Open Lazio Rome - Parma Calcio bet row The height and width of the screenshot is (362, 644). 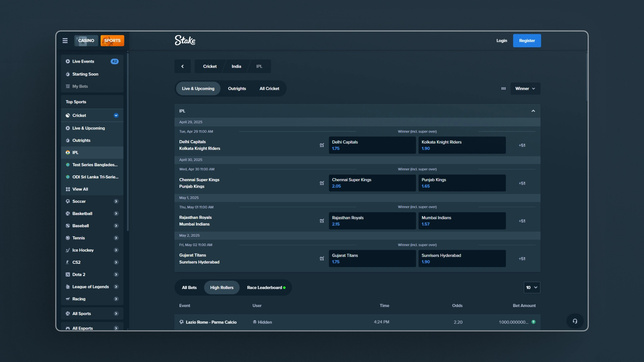pyautogui.click(x=357, y=322)
